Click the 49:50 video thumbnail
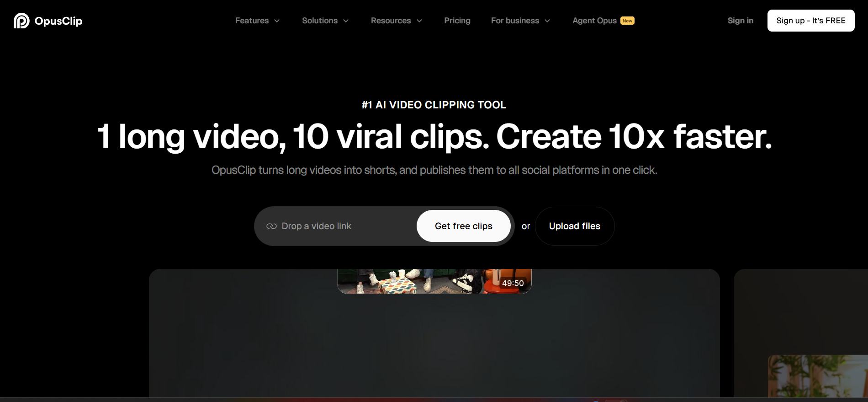 coord(434,281)
